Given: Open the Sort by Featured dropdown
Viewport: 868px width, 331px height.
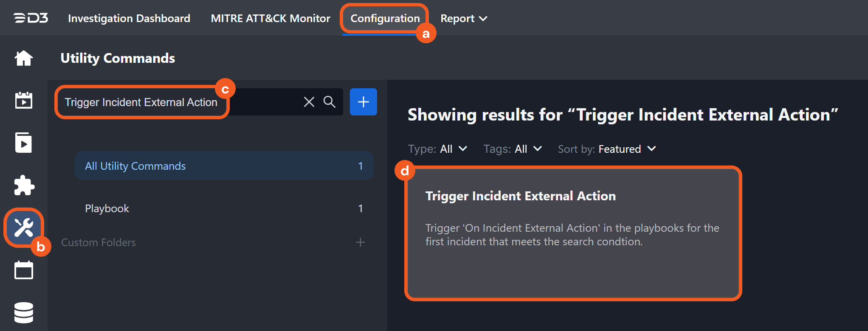Looking at the screenshot, I should (x=607, y=149).
